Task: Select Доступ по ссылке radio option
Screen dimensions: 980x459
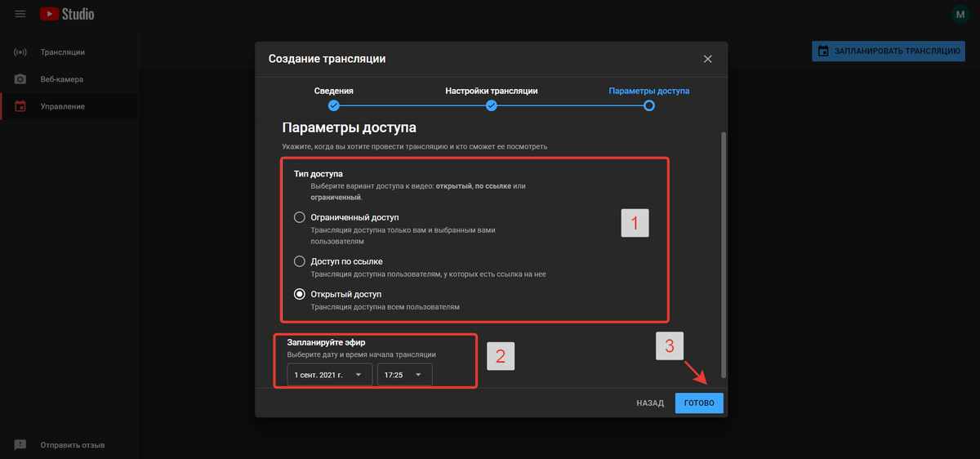Action: tap(300, 261)
